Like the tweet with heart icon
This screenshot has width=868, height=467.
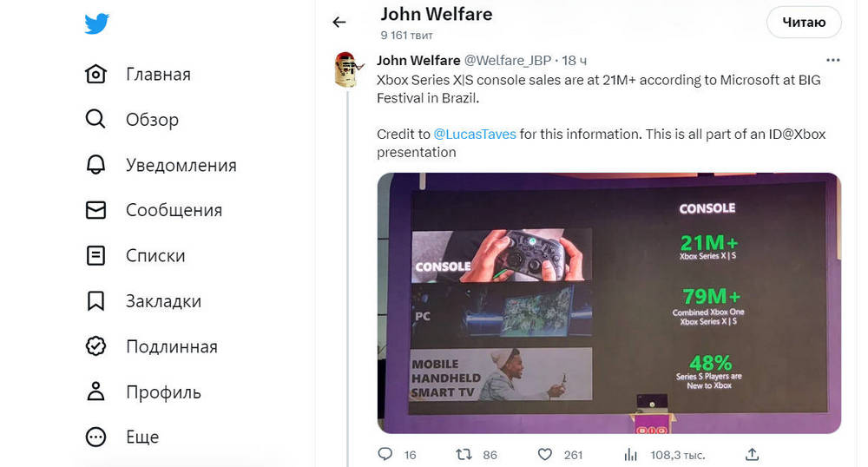(x=545, y=455)
